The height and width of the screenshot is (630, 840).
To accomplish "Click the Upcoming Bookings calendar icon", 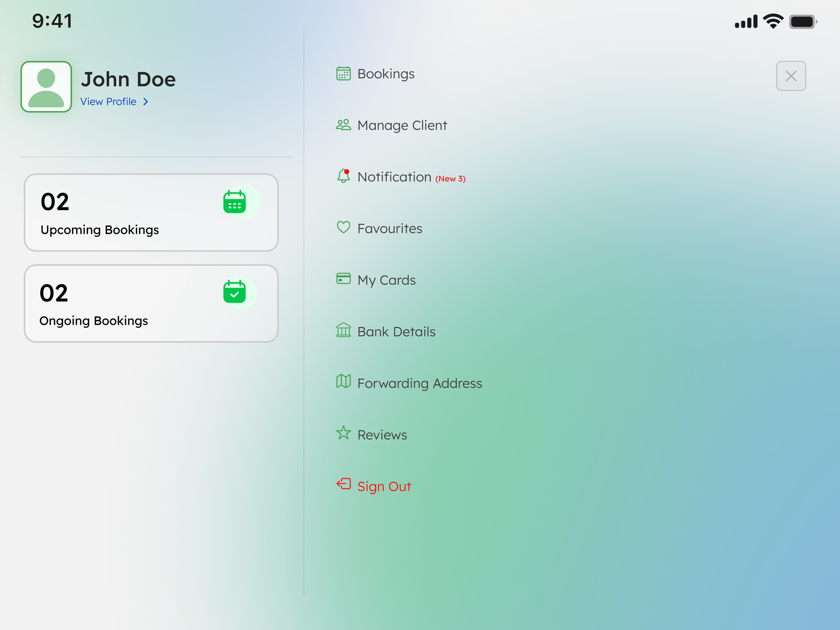I will (234, 202).
